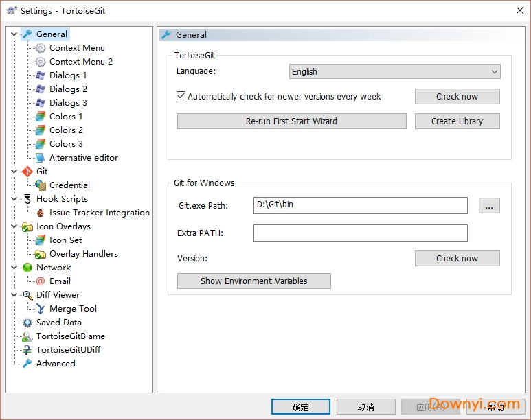Viewport: 531px width, 420px height.
Task: Open the Language dropdown
Action: point(394,71)
